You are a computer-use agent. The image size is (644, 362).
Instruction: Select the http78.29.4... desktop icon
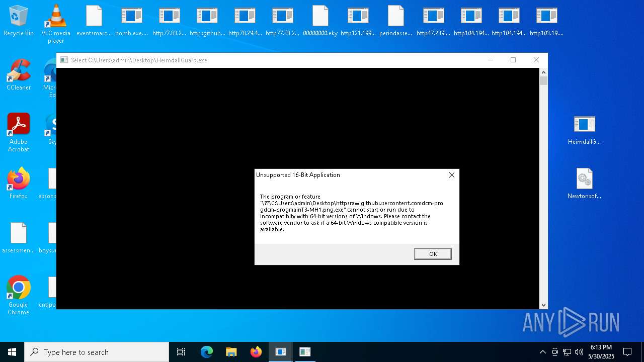pos(245,21)
